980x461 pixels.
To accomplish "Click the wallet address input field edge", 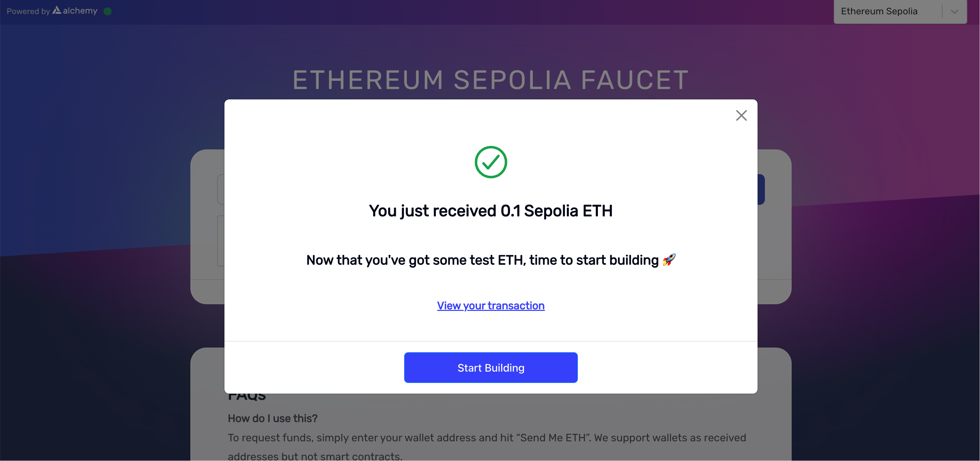I will coord(221,189).
